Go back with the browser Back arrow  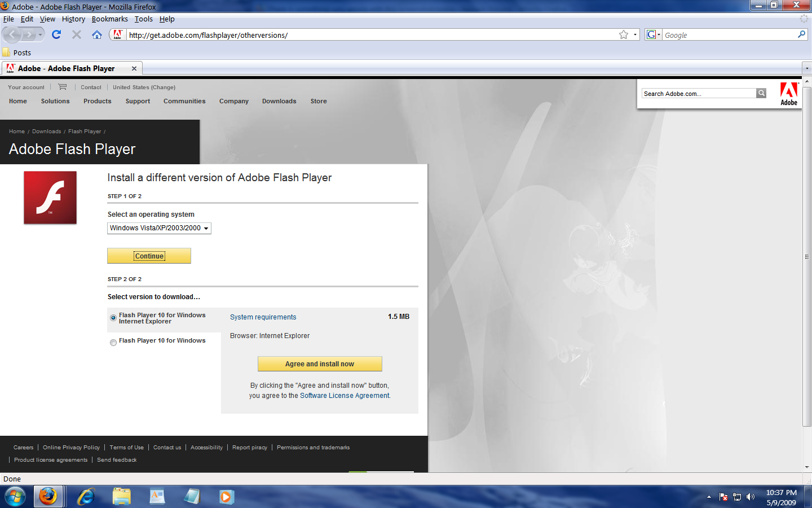tap(12, 35)
